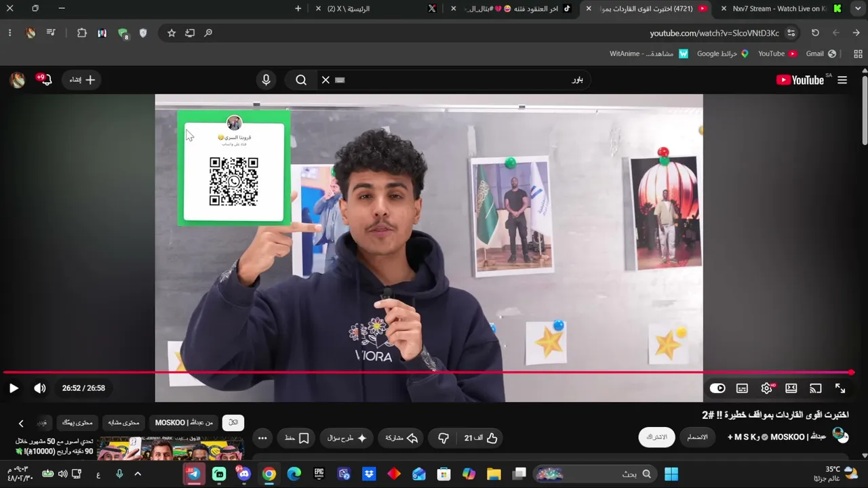This screenshot has height=488, width=868.
Task: View site information in address bar
Action: point(791,33)
